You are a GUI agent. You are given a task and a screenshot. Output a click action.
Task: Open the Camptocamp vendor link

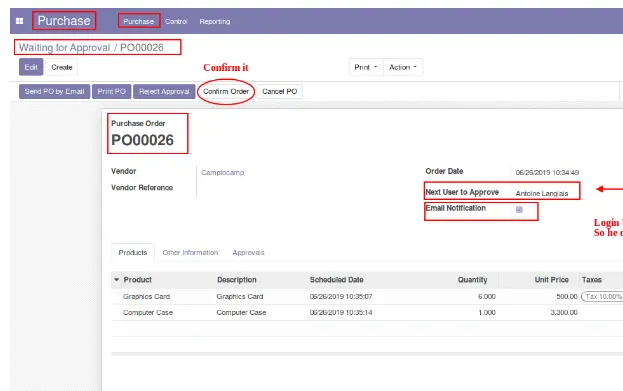coord(222,172)
